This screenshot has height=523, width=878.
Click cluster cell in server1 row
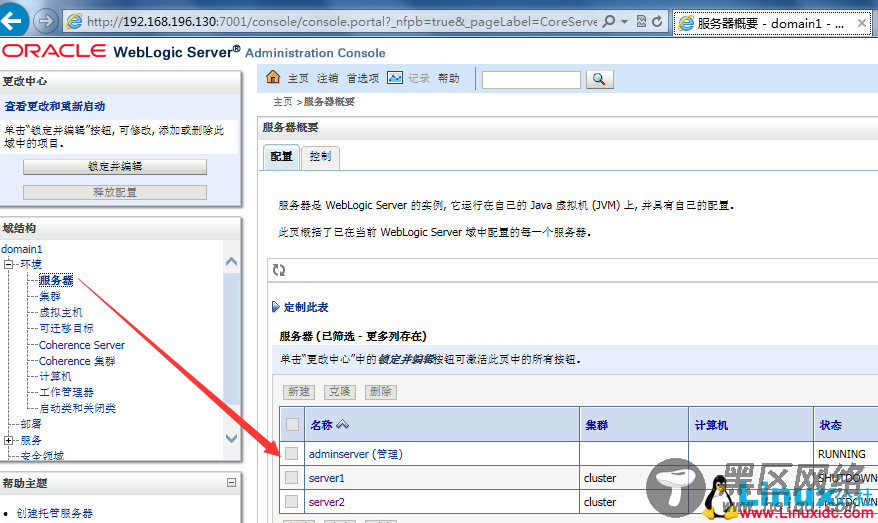tap(600, 478)
